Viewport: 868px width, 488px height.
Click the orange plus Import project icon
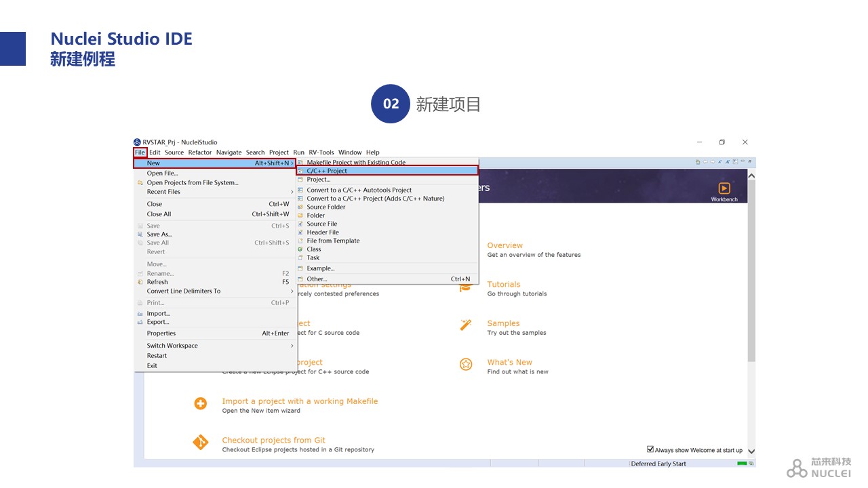[x=201, y=403]
